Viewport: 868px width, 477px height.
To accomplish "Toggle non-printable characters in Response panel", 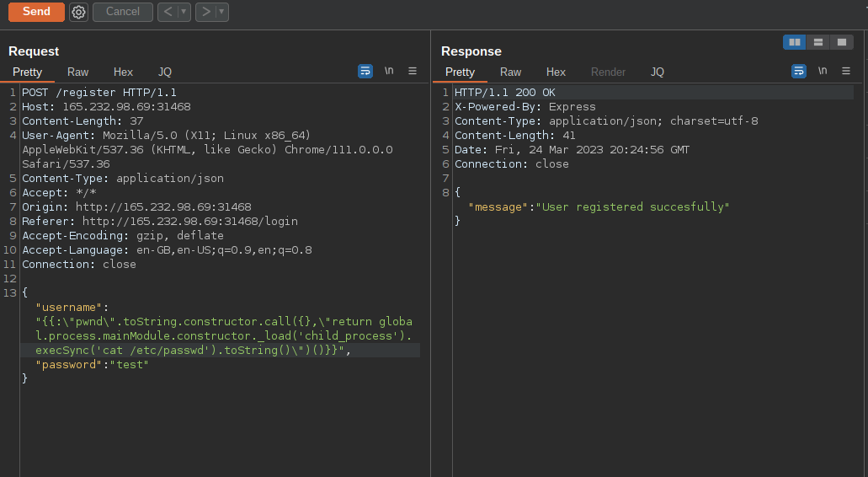I will pyautogui.click(x=823, y=71).
